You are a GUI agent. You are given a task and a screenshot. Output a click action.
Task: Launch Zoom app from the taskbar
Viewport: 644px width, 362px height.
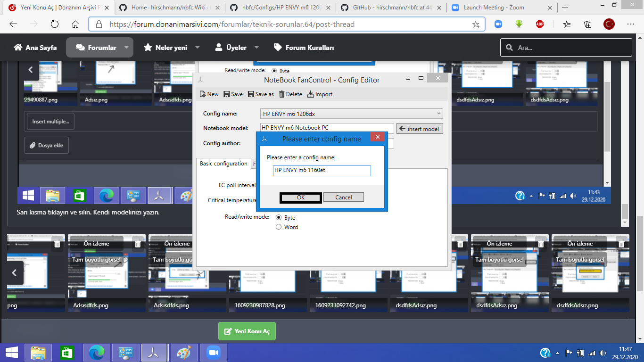coord(214,353)
